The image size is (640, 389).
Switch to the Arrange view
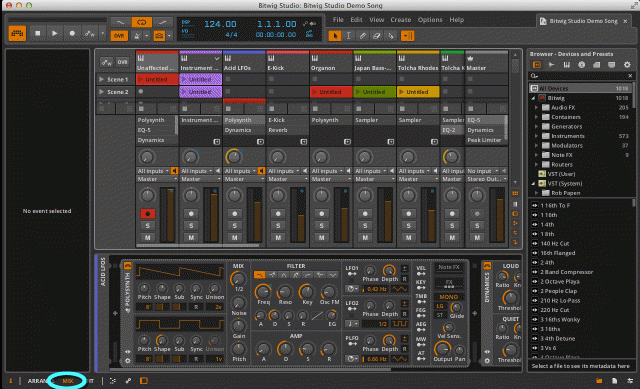pyautogui.click(x=38, y=381)
